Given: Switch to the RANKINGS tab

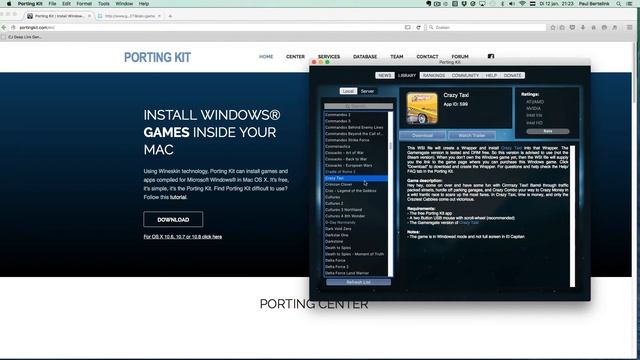Looking at the screenshot, I should pyautogui.click(x=434, y=76).
